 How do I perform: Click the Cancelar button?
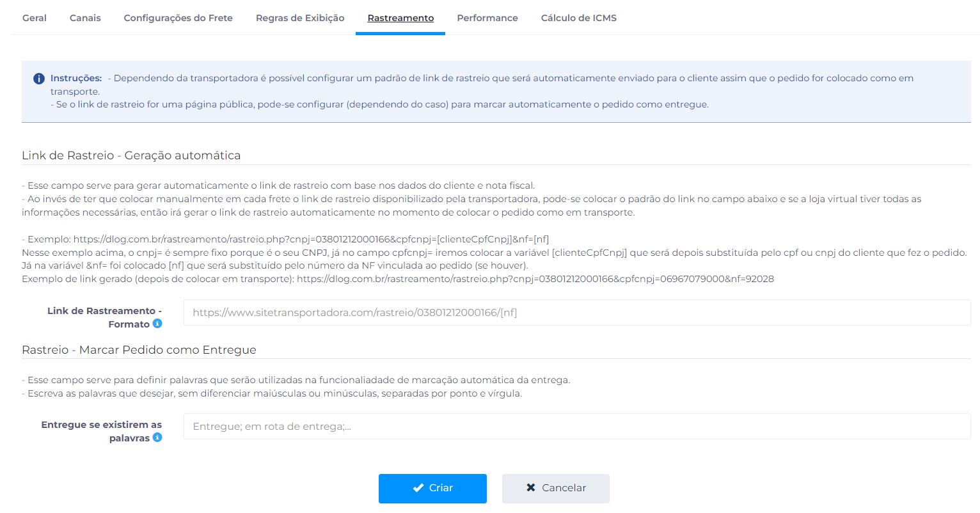[556, 488]
